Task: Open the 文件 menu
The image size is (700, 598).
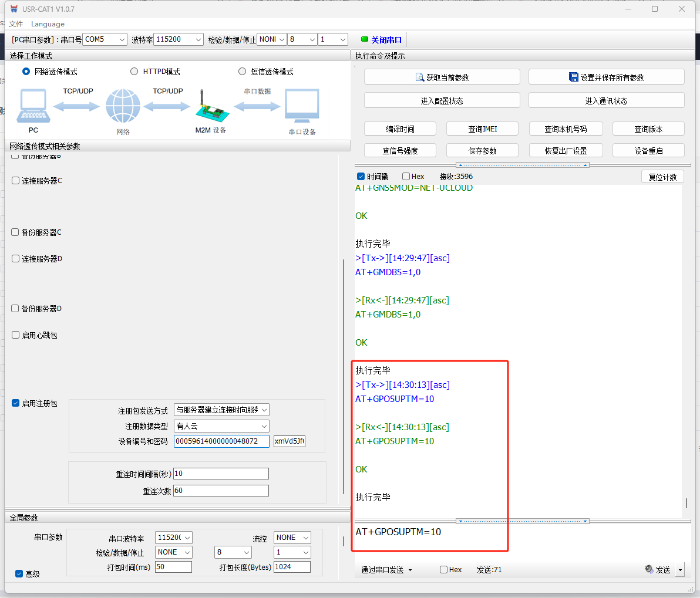Action: [x=16, y=24]
